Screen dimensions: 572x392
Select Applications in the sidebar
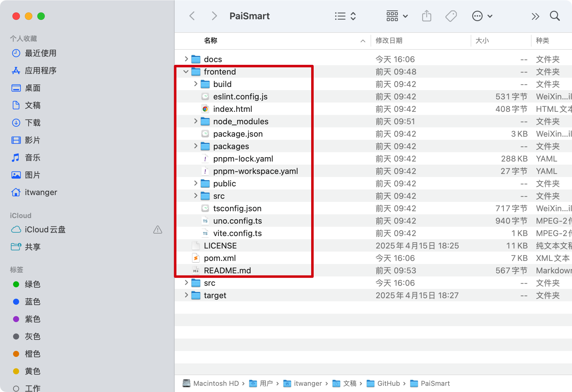pyautogui.click(x=40, y=71)
